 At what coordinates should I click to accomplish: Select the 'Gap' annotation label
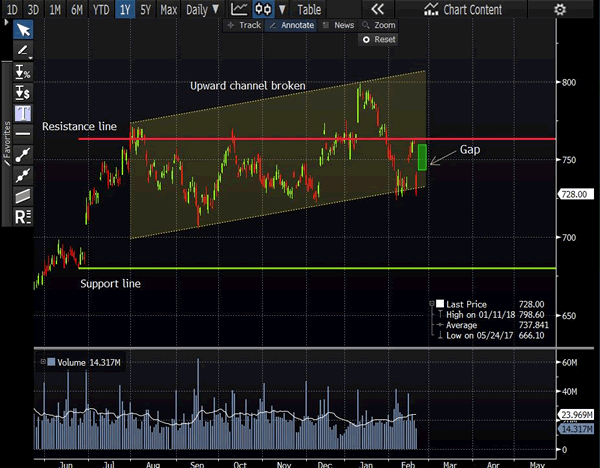click(x=470, y=149)
